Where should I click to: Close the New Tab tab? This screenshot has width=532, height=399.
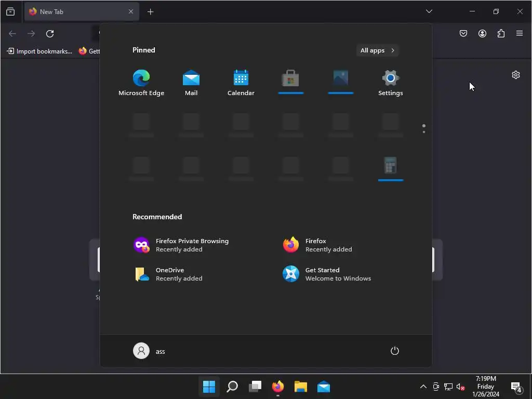coord(131,11)
